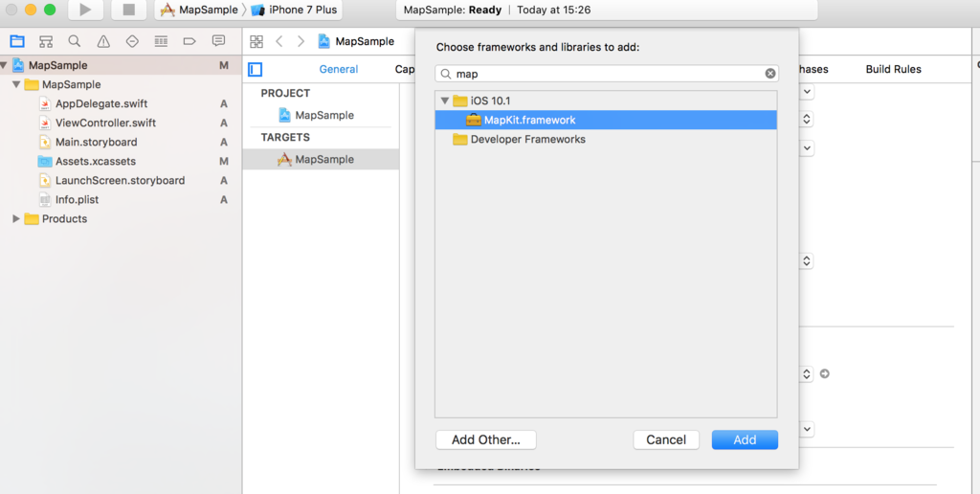Choose the iPhone 7 Plus destination

(295, 10)
